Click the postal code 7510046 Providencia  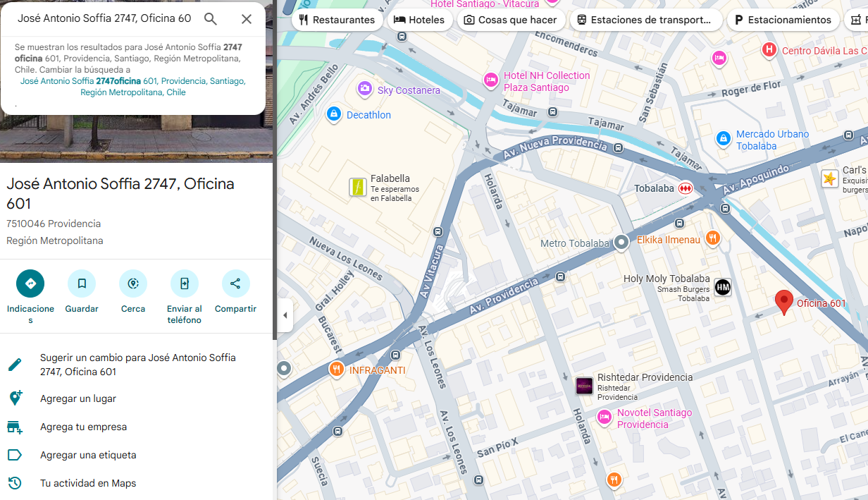click(x=54, y=224)
